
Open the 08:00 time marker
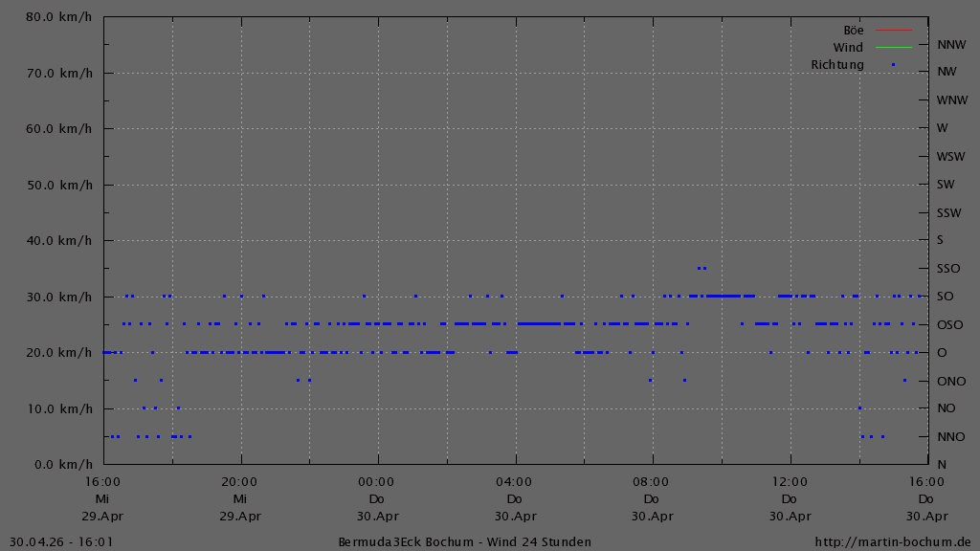[x=650, y=483]
